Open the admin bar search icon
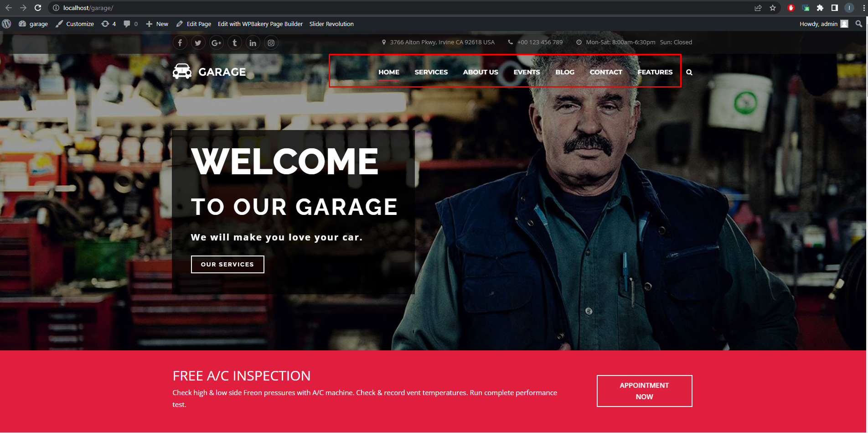 pos(859,24)
